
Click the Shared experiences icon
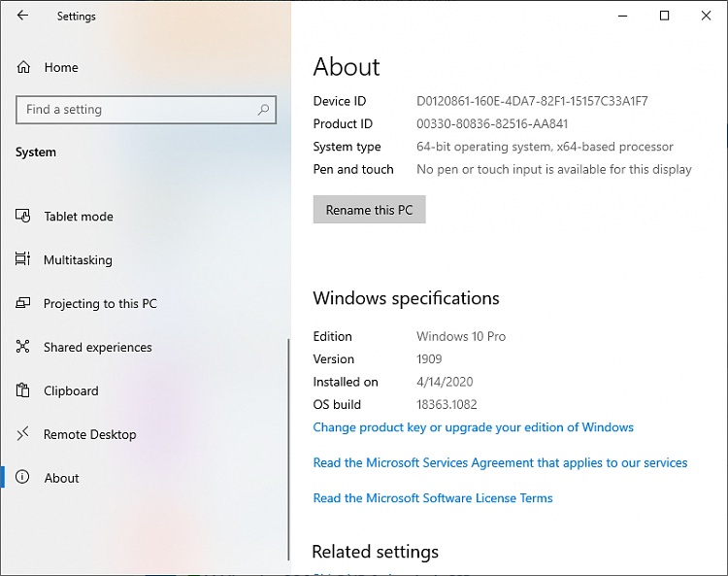pyautogui.click(x=22, y=347)
